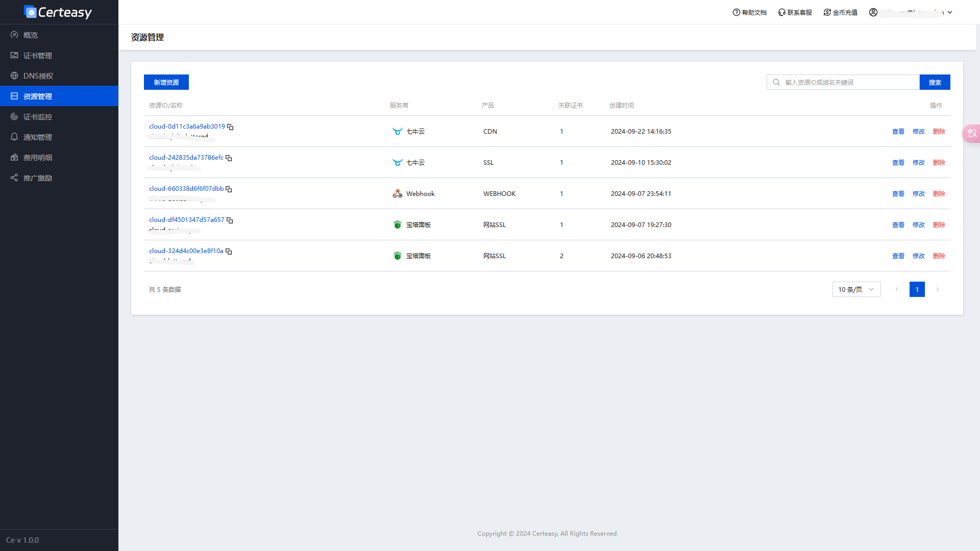Click the DNS授权 globe icon
Image resolution: width=980 pixels, height=551 pixels.
pyautogui.click(x=14, y=76)
